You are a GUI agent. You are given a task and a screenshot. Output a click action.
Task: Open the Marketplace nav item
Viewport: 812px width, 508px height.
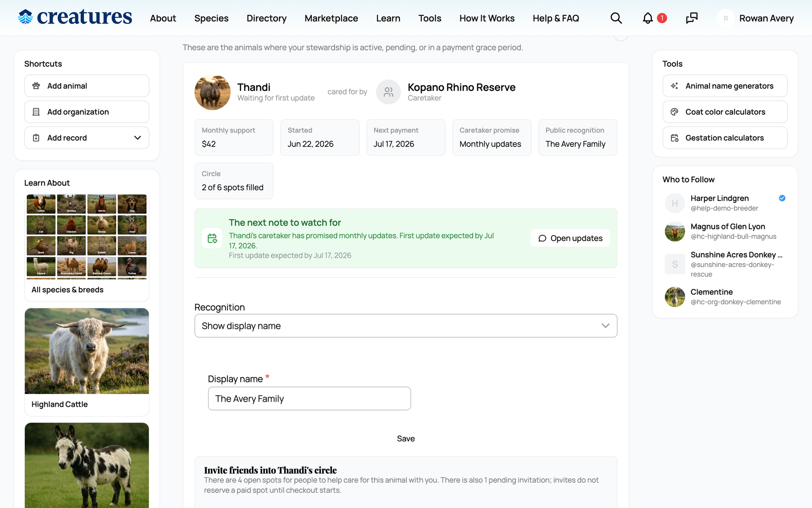331,18
